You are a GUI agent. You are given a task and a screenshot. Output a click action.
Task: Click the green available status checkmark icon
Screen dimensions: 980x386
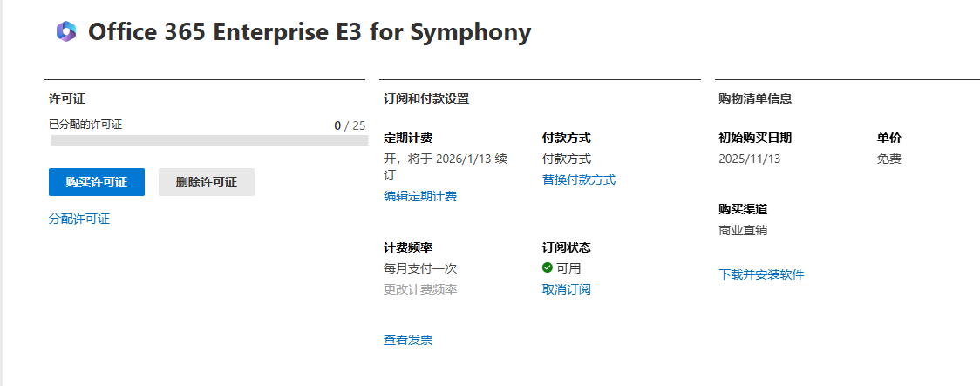pos(548,267)
